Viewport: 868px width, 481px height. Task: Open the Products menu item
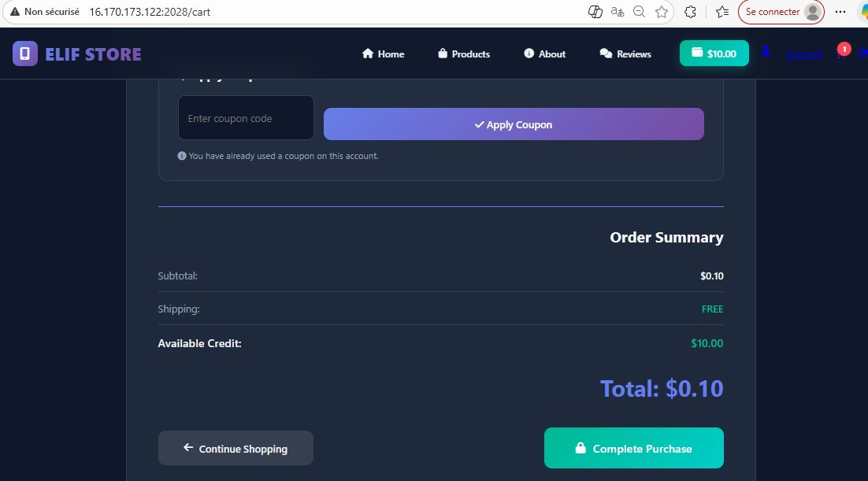click(464, 54)
